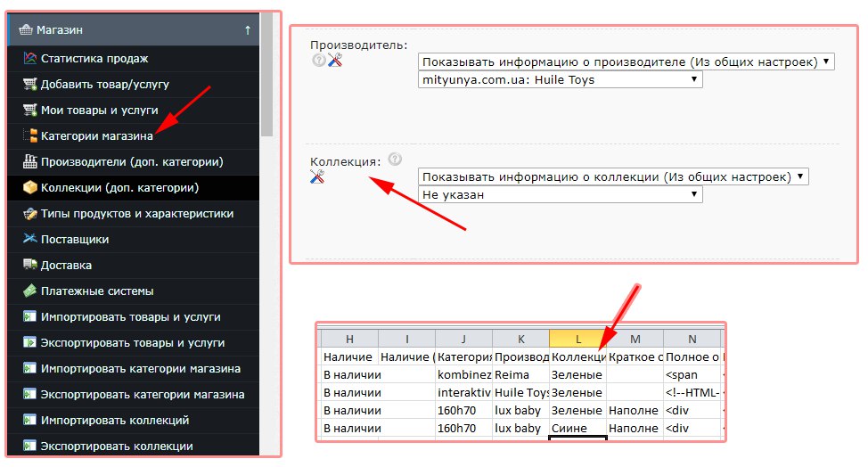Click the Поставщики icon in the sidebar
The width and height of the screenshot is (868, 467).
29,240
